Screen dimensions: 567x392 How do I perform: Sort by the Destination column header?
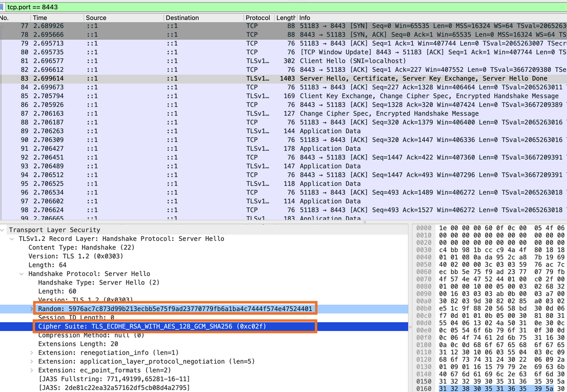(203, 17)
